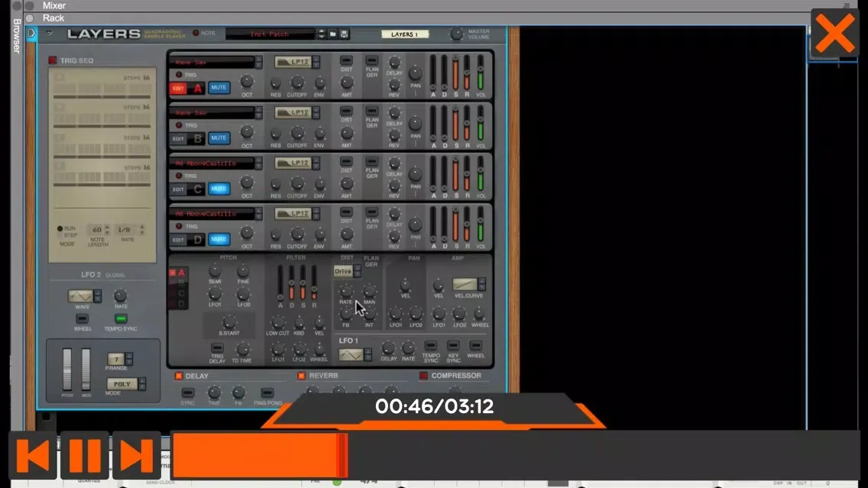This screenshot has height=488, width=868.
Task: Toggle layer A DIST switch
Action: [x=346, y=60]
